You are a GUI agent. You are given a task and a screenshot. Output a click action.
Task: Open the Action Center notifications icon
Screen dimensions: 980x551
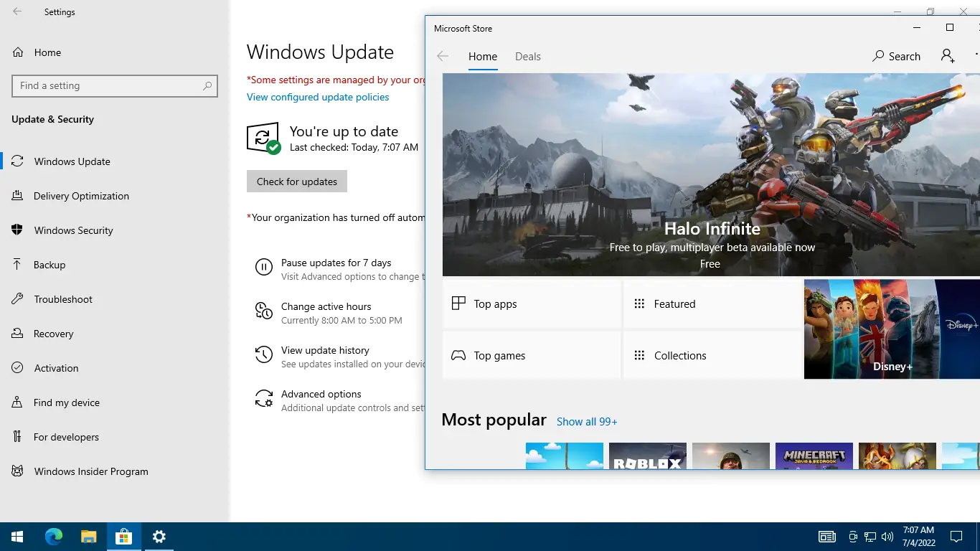[956, 537]
